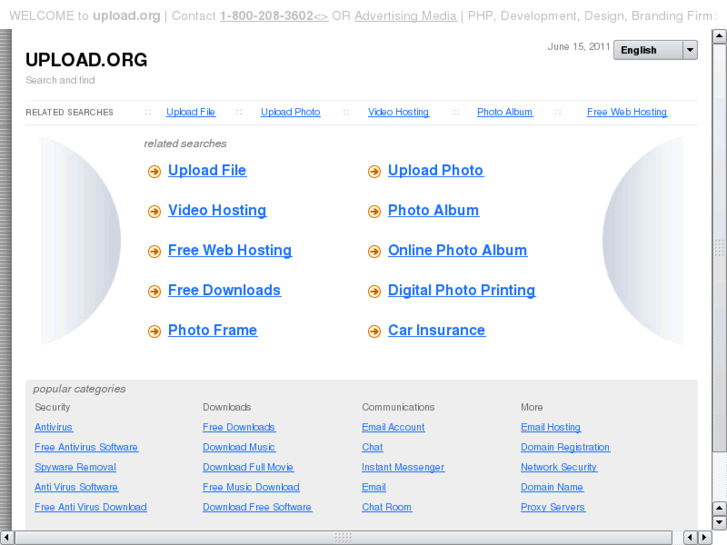Open the Download Full Movie link

point(248,467)
